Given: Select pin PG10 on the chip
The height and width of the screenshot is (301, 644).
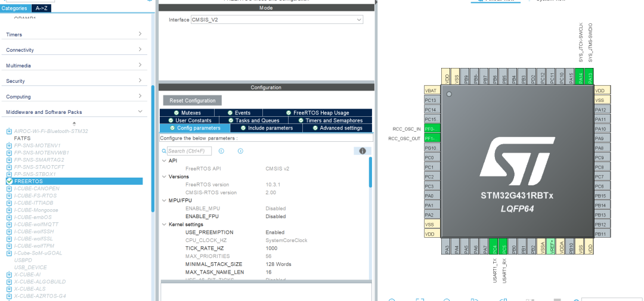Looking at the screenshot, I should [432, 148].
